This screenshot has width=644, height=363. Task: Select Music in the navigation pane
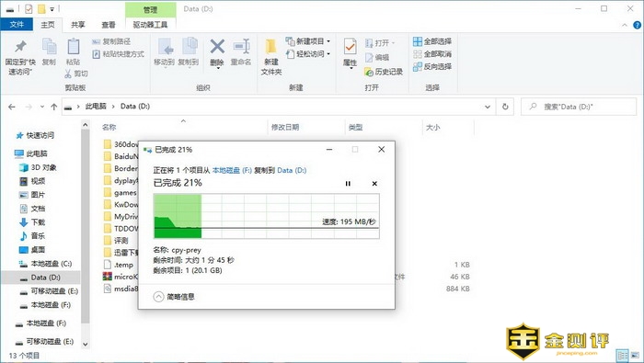[32, 236]
